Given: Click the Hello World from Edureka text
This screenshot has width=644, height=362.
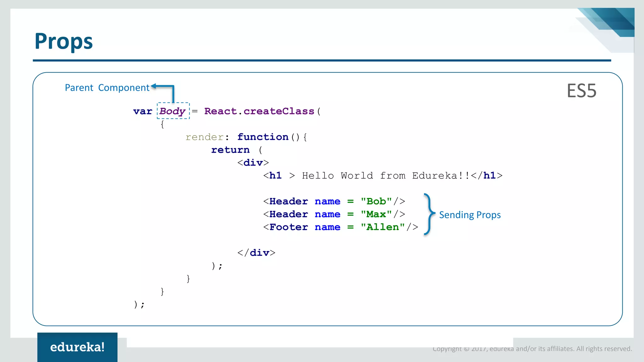Looking at the screenshot, I should 386,176.
